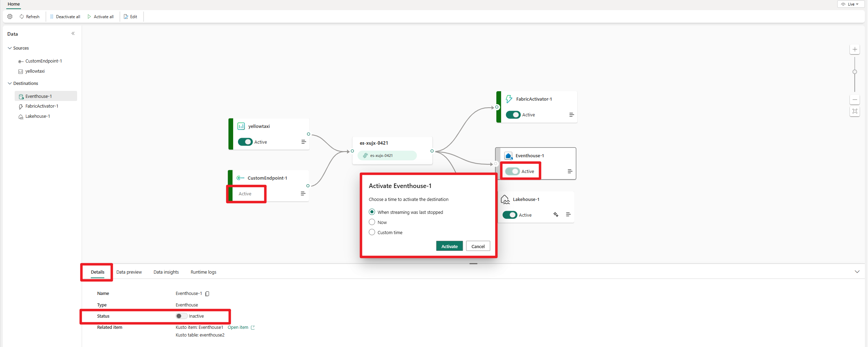
Task: Select the 'Now' activation option
Action: [x=372, y=222]
